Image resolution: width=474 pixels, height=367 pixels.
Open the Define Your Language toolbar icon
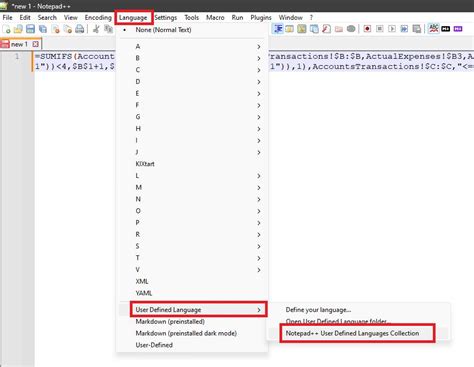(289, 29)
